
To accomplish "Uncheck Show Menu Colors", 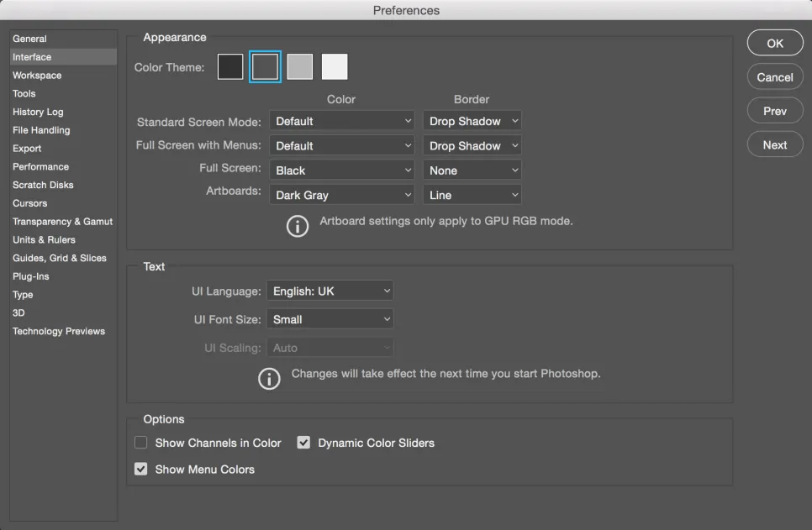I will point(141,470).
